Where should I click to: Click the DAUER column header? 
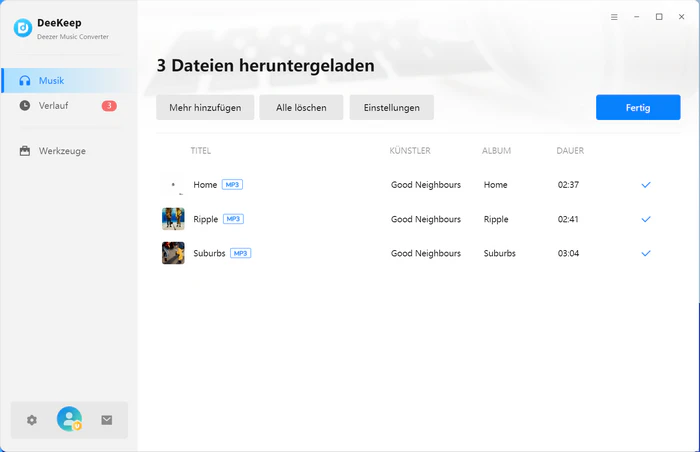(570, 151)
